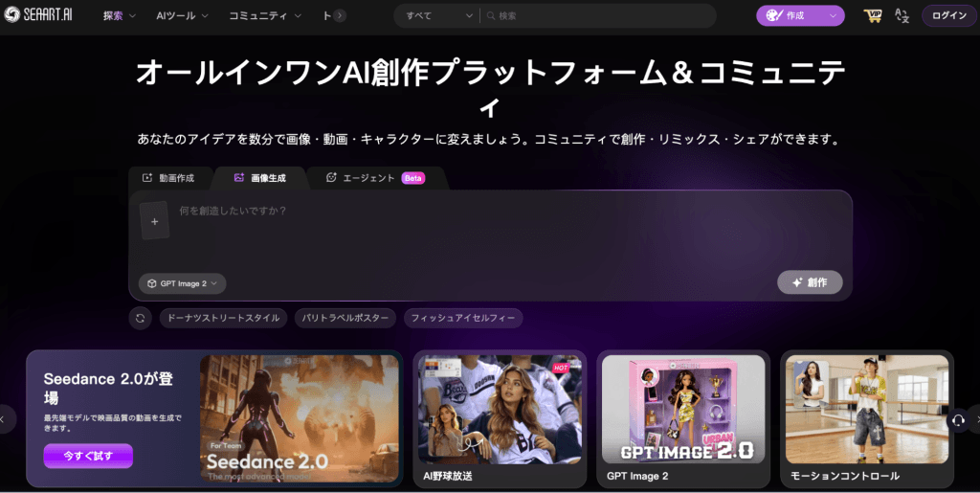980x493 pixels.
Task: Expand the 作成 button dropdown arrow
Action: click(834, 15)
